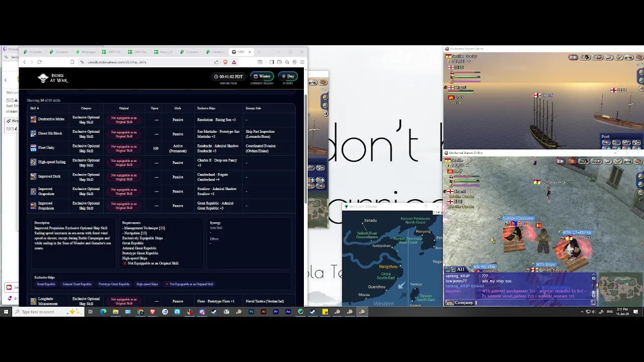Expand the Fleet Unity skill row
The image size is (644, 362).
[x=160, y=148]
